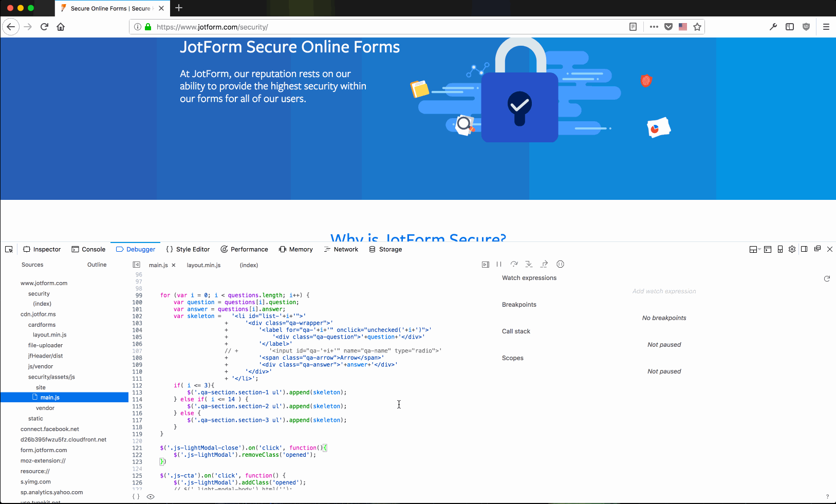Screen dimensions: 836x504
Task: Select the Outline tab in sources pane
Action: pos(97,265)
